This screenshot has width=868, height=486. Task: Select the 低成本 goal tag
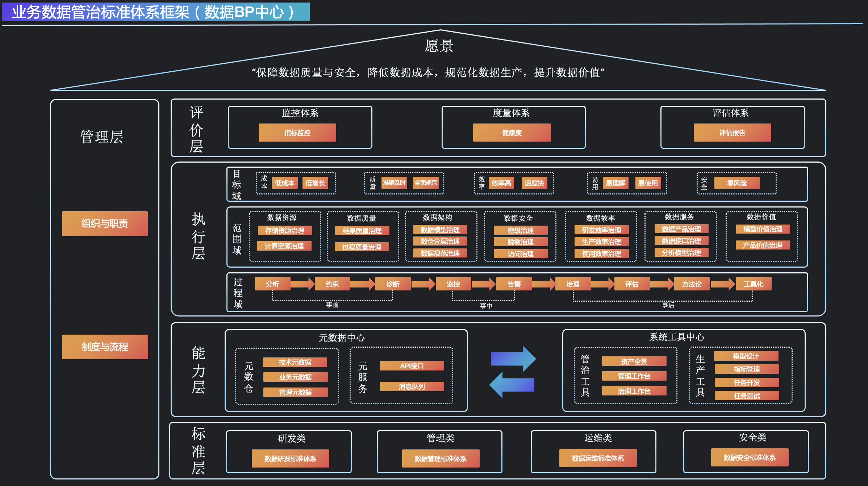point(284,183)
